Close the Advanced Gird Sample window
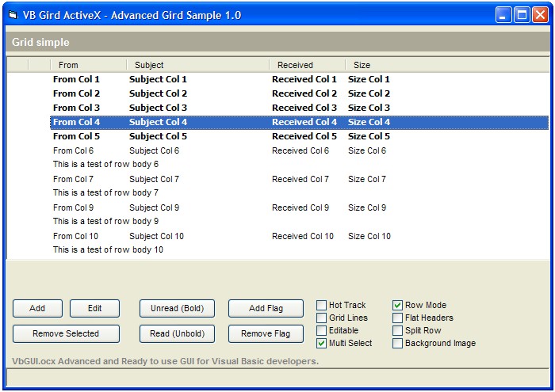This screenshot has width=555, height=392. point(541,15)
